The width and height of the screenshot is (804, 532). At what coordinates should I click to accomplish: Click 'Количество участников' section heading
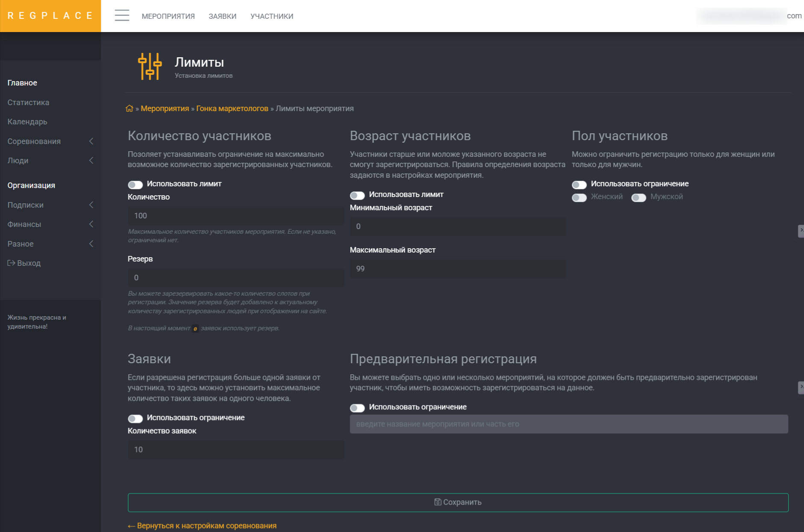pos(199,136)
